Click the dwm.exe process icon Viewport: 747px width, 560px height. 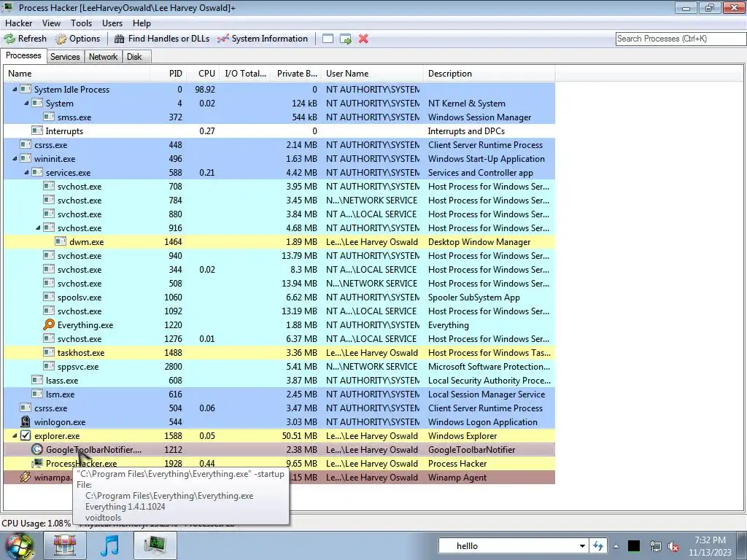coord(61,241)
